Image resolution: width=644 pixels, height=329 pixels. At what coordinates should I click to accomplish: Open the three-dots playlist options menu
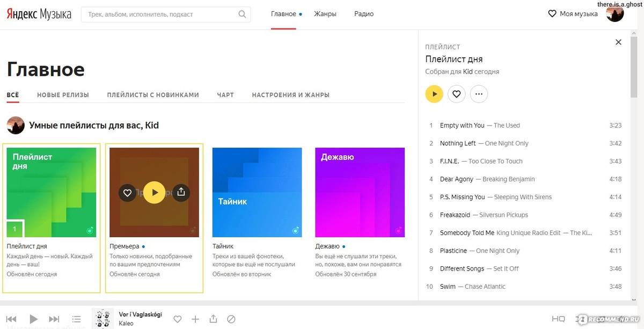click(479, 94)
